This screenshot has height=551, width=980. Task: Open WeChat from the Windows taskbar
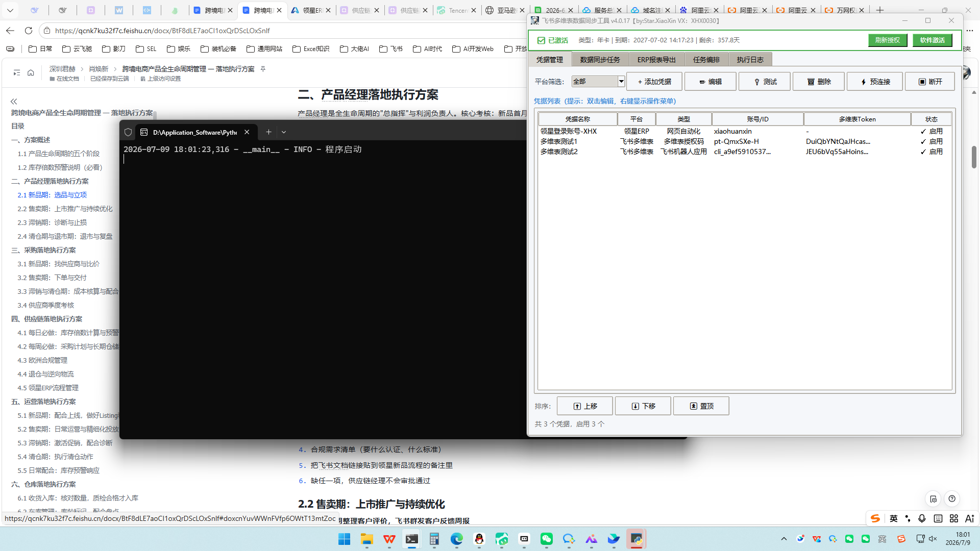(547, 539)
